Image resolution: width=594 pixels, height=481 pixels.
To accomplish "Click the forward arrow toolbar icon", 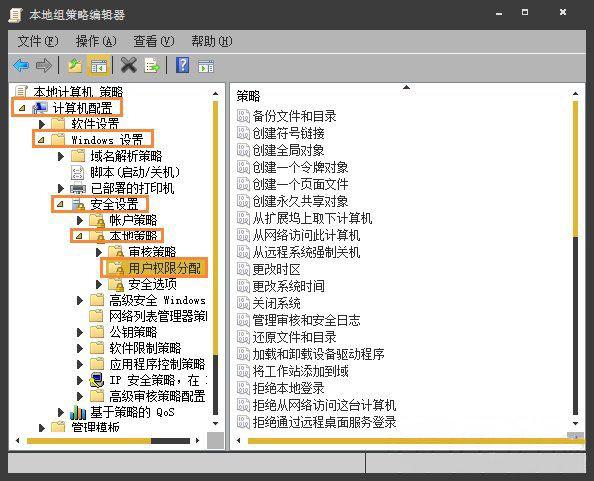I will click(x=44, y=66).
